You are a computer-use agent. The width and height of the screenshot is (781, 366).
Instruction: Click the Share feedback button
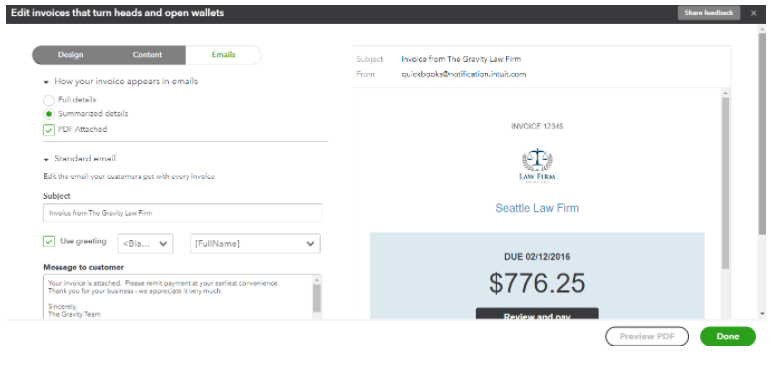click(708, 13)
